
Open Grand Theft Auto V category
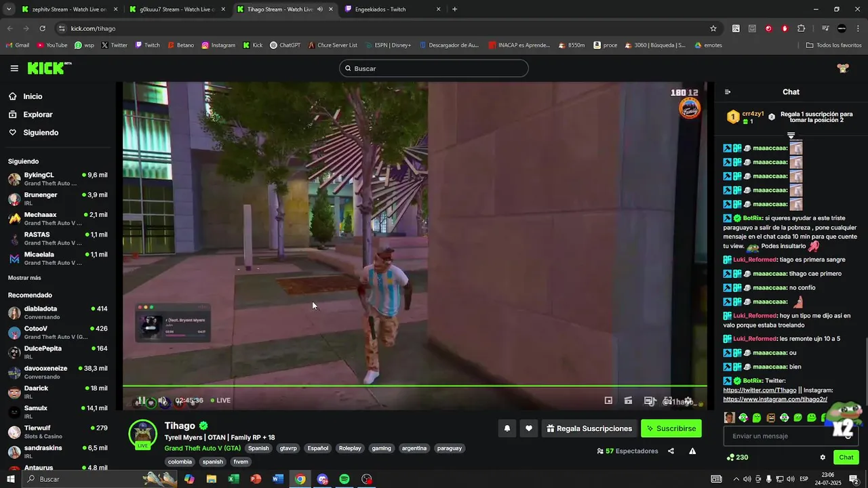[x=202, y=448]
